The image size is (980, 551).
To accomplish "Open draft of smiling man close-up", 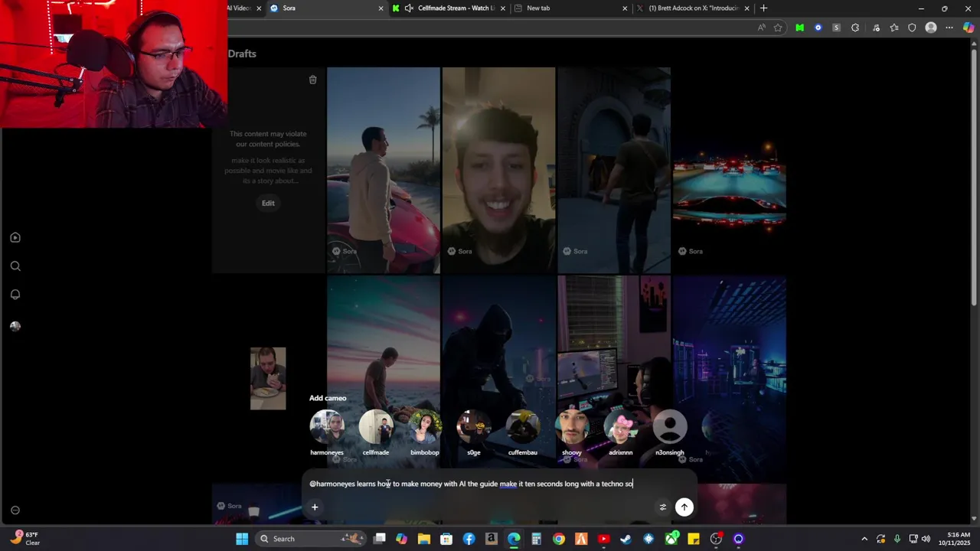I will point(498,170).
